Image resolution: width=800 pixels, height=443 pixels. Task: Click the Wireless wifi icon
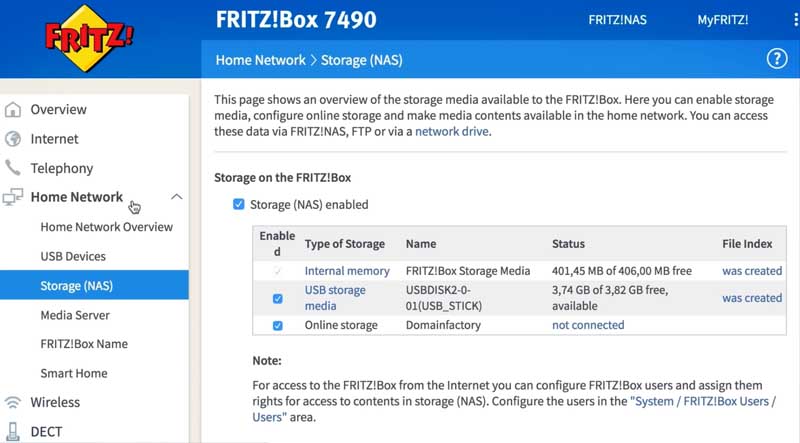[13, 402]
